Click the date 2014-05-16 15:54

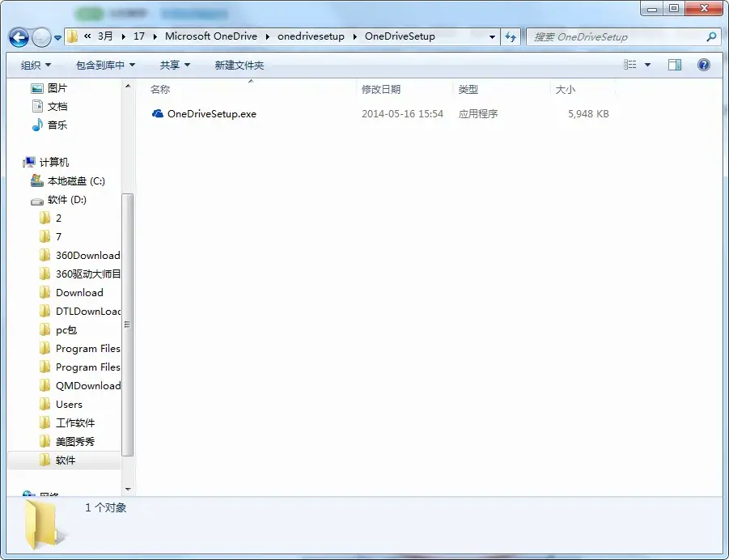[x=402, y=114]
